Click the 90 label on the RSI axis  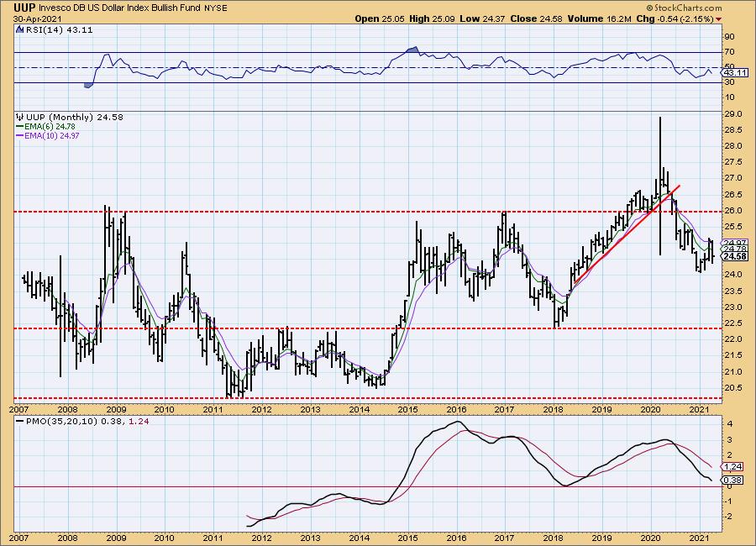729,37
